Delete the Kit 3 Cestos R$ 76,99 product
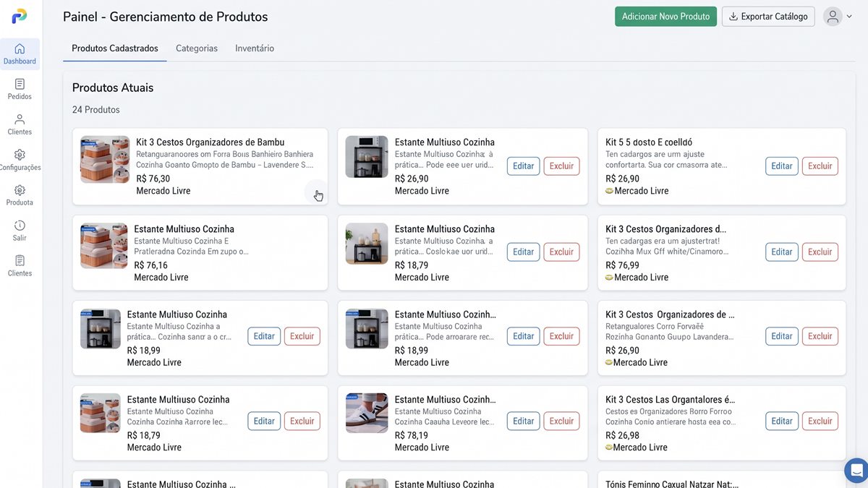This screenshot has height=488, width=868. point(820,252)
